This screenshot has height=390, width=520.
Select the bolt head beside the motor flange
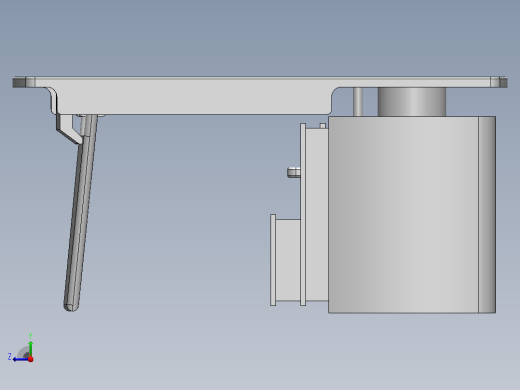293,172
